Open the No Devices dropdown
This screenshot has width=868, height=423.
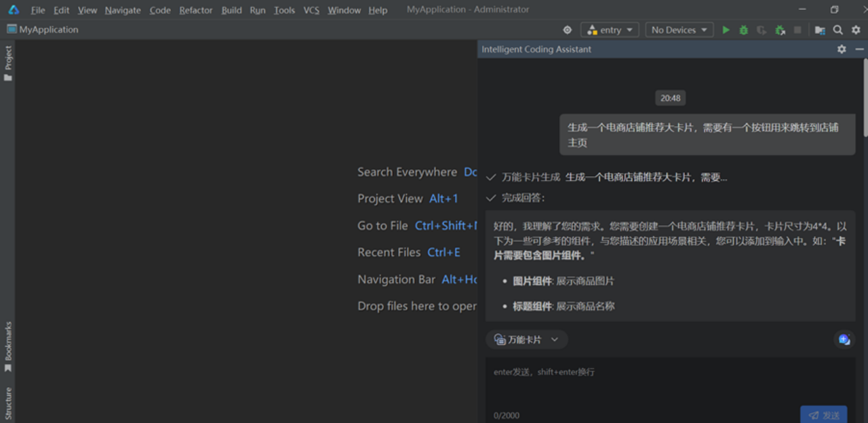pos(679,30)
